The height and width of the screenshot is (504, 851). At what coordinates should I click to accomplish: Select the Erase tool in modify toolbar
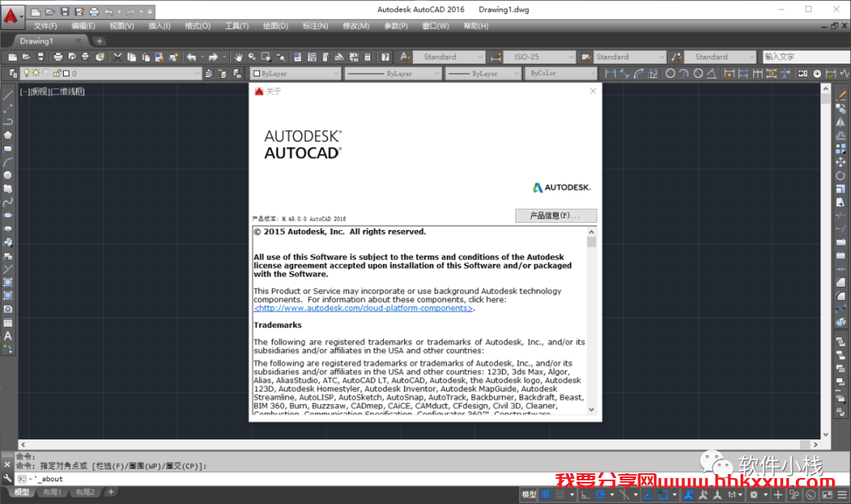point(841,95)
